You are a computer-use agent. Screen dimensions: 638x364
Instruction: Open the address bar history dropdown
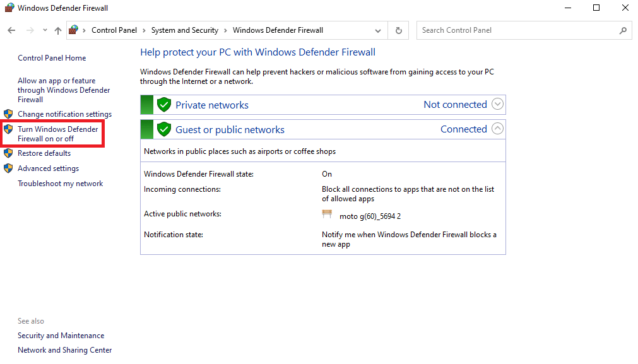pyautogui.click(x=378, y=30)
